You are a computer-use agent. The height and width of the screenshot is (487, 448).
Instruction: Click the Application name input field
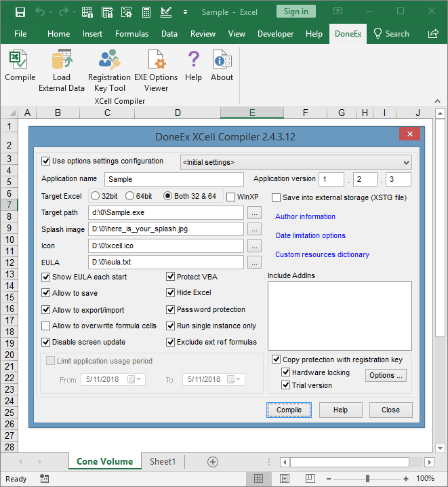click(174, 179)
